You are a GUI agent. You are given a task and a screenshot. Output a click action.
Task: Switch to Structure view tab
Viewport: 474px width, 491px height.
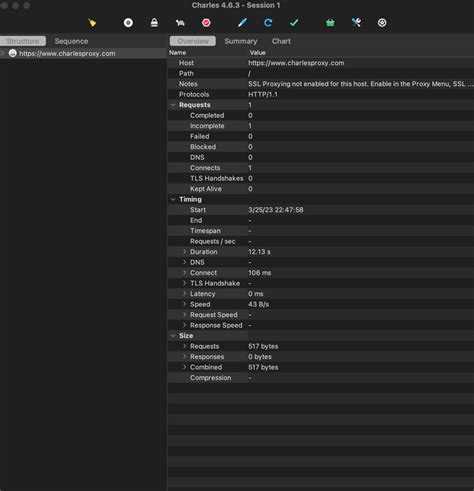(x=23, y=41)
